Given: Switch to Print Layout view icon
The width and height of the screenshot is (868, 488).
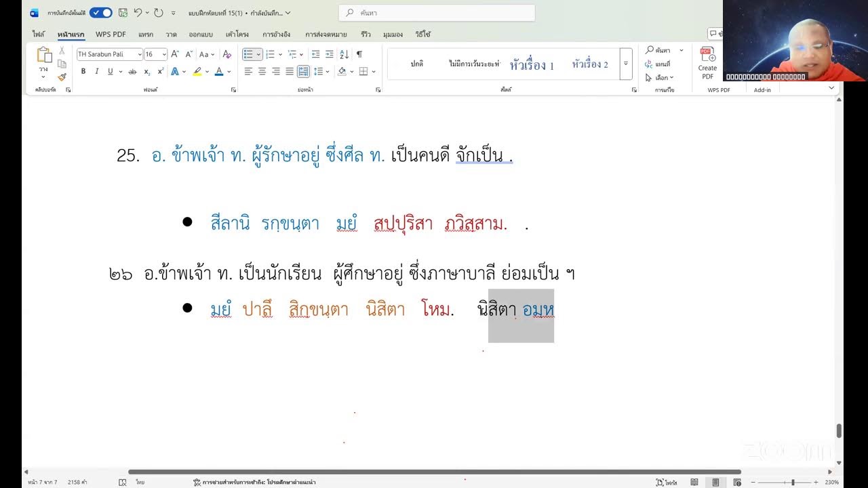Looking at the screenshot, I should pyautogui.click(x=715, y=483).
